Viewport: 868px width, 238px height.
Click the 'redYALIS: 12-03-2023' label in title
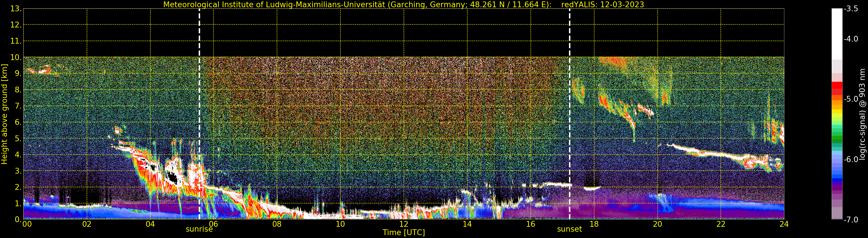[x=602, y=5]
